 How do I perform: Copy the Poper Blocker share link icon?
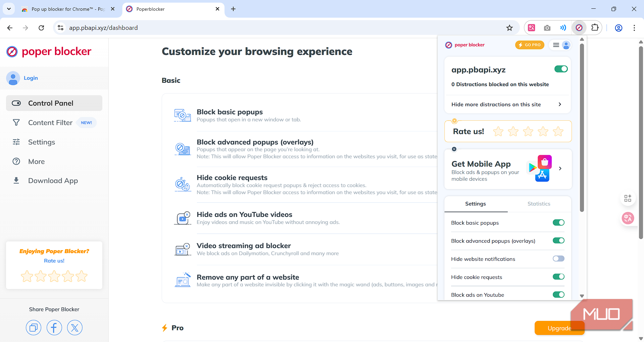point(34,328)
